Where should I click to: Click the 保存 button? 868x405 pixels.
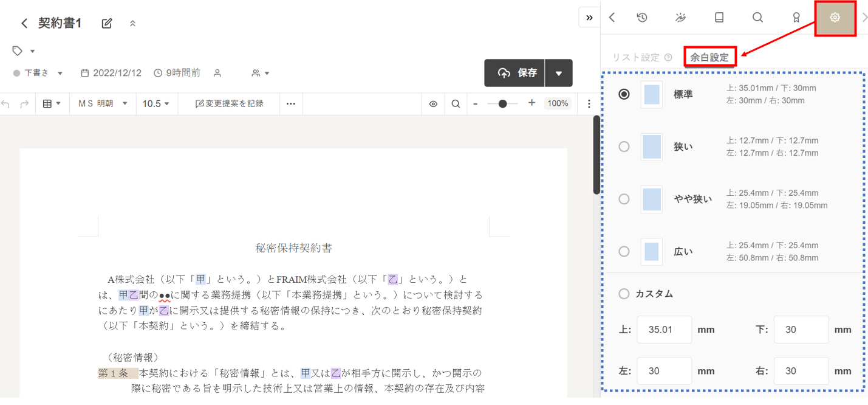tap(515, 73)
